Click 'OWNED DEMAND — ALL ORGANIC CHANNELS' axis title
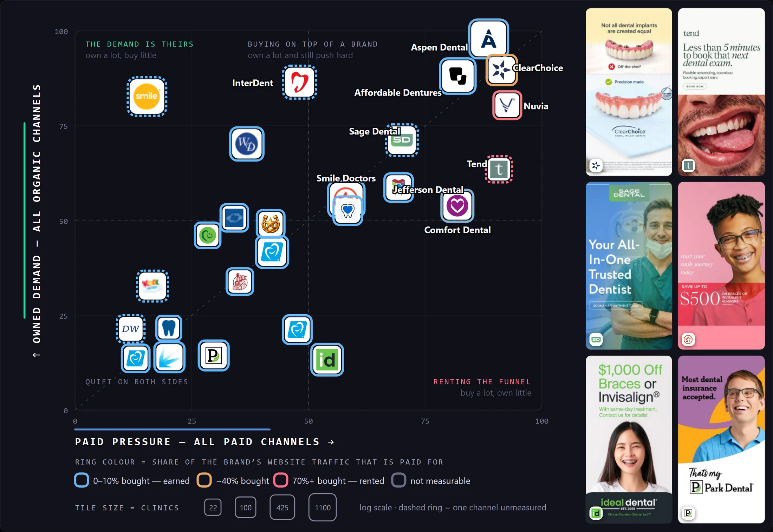The image size is (773, 532). click(37, 221)
